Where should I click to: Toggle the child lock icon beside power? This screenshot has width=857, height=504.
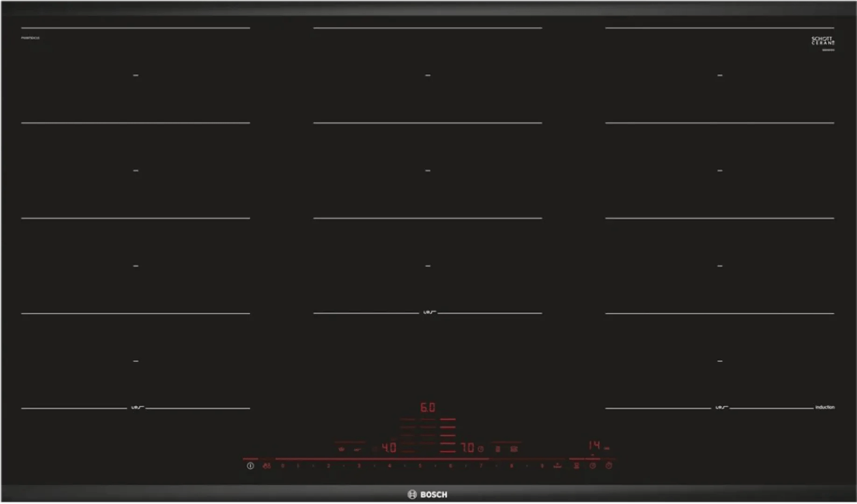pyautogui.click(x=267, y=466)
